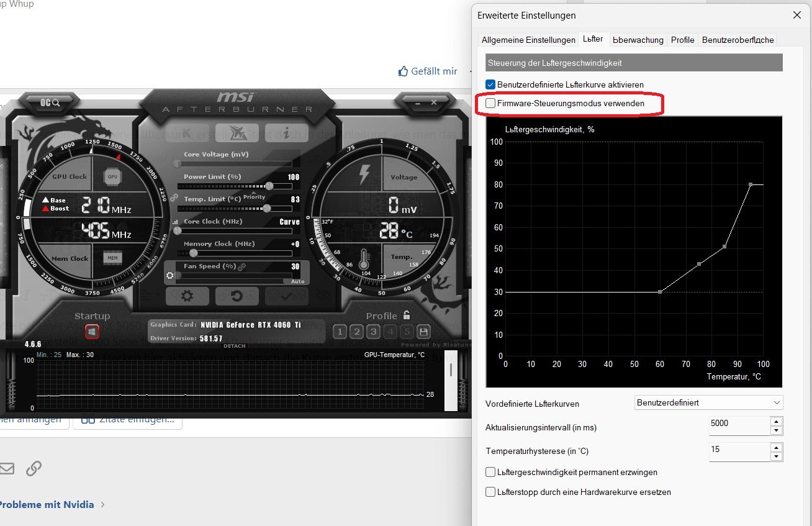Decrease Temperaturhysterese with down arrow

pos(776,456)
